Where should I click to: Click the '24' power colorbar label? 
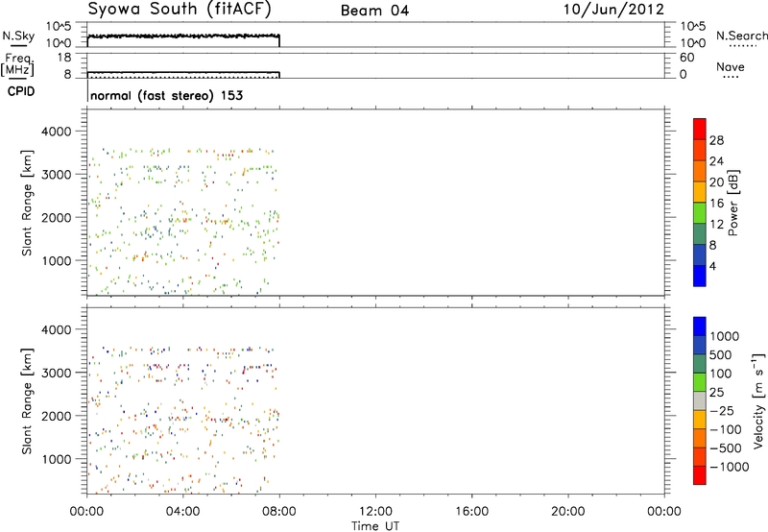point(716,161)
